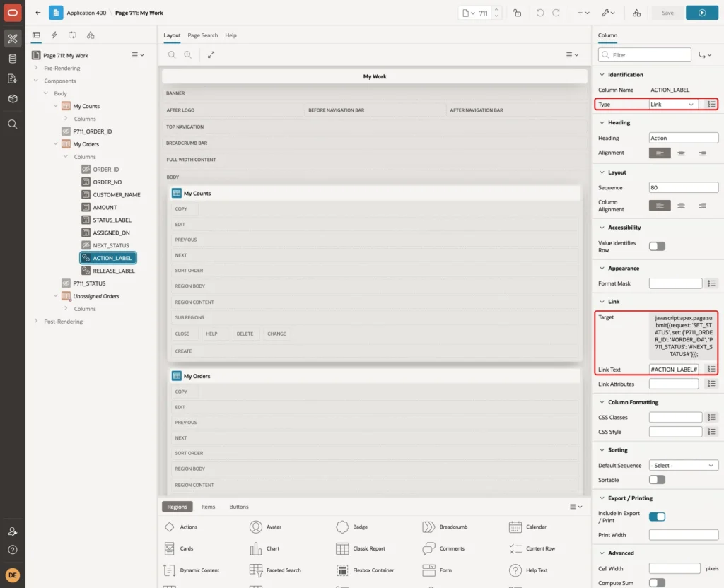The width and height of the screenshot is (724, 588).
Task: Collapse the My Orders region node
Action: tap(55, 144)
